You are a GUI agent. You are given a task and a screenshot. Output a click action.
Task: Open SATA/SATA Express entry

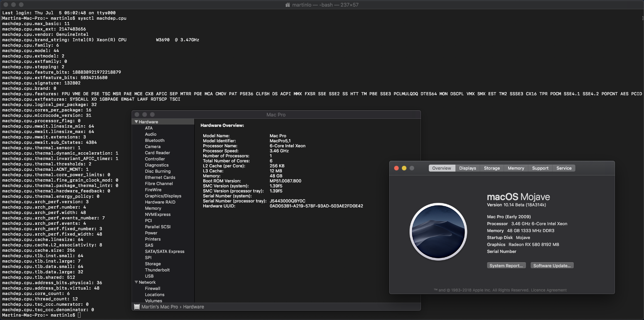[x=165, y=251]
